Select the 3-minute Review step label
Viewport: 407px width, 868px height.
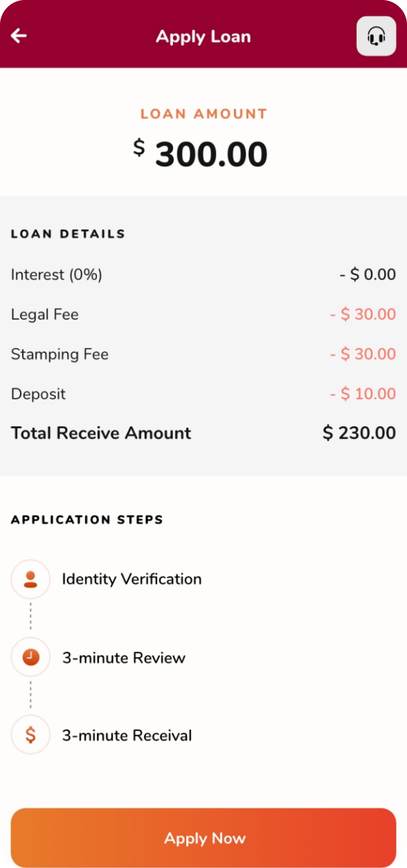[x=124, y=657]
